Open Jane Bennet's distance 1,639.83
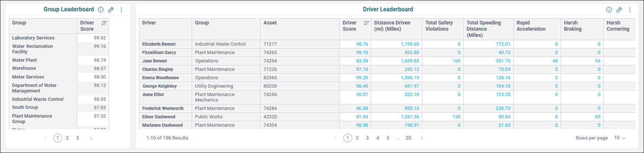 410,61
